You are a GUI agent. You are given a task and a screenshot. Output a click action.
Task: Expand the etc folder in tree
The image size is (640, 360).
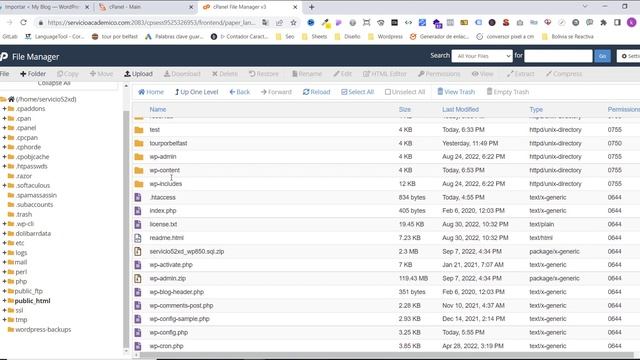pos(4,243)
